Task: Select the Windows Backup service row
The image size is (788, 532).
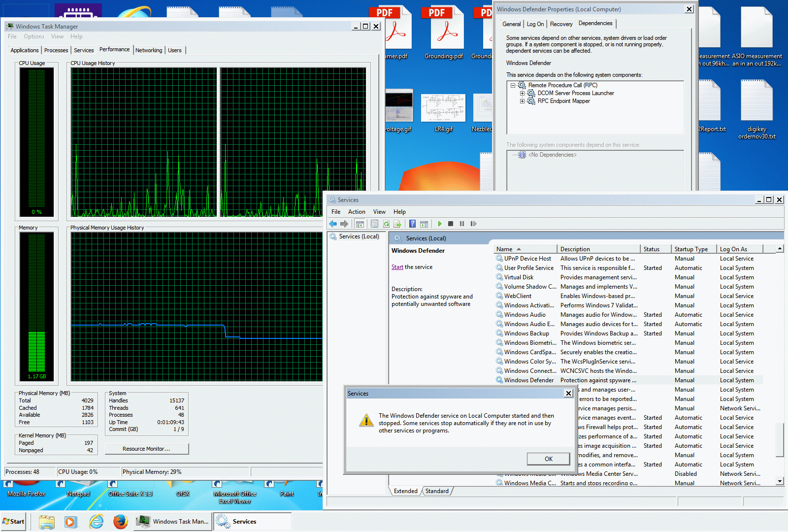Action: point(628,333)
